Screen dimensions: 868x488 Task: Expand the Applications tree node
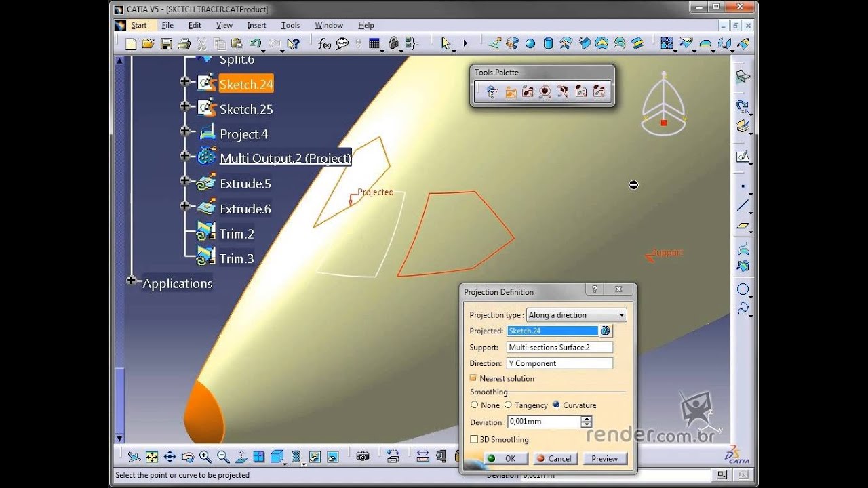[x=131, y=280]
